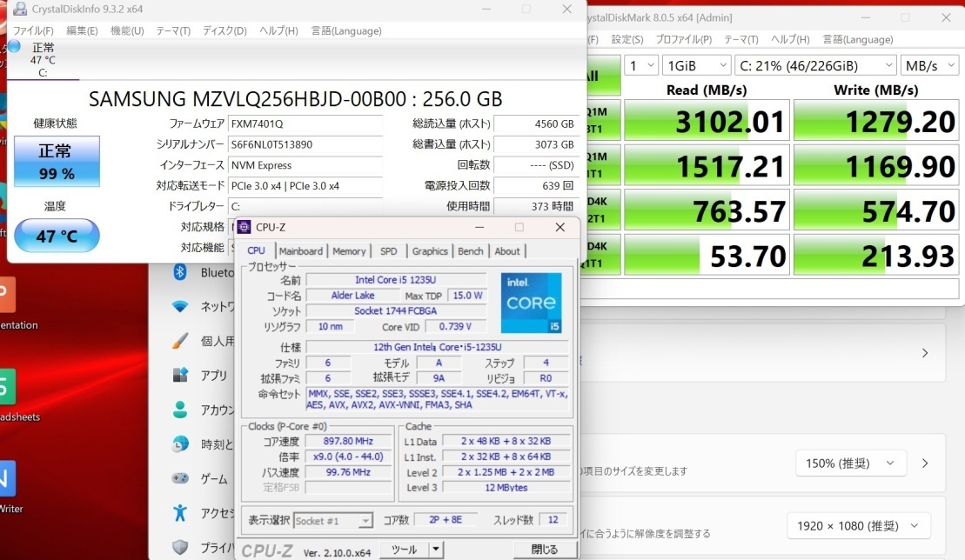Open the 1GiB test size dropdown in CrystalDiskMark
The height and width of the screenshot is (560, 965).
696,64
